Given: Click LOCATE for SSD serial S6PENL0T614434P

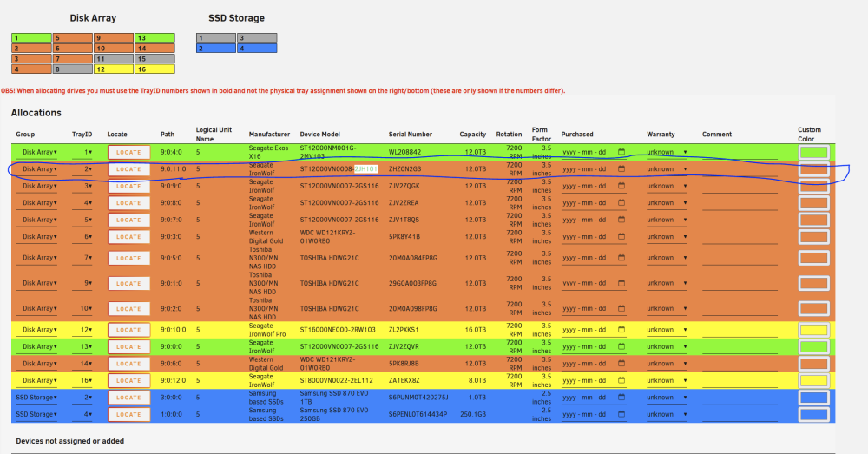Looking at the screenshot, I should pyautogui.click(x=128, y=414).
